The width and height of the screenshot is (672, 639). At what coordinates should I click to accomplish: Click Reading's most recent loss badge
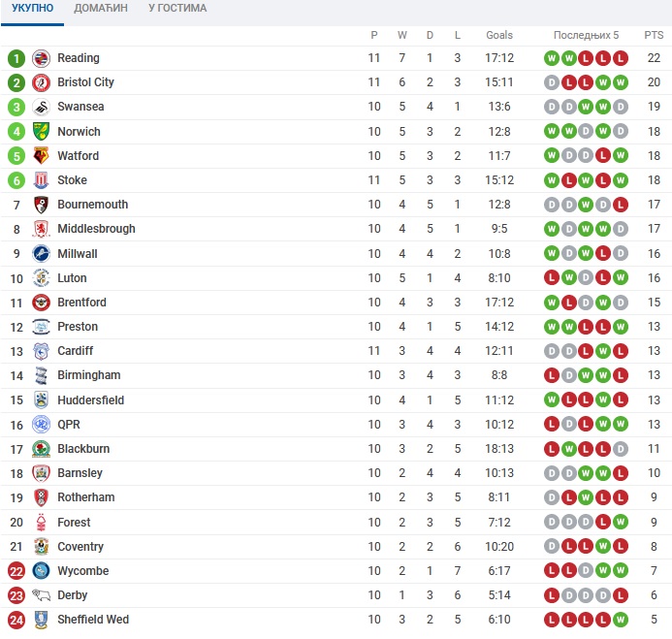[x=621, y=58]
